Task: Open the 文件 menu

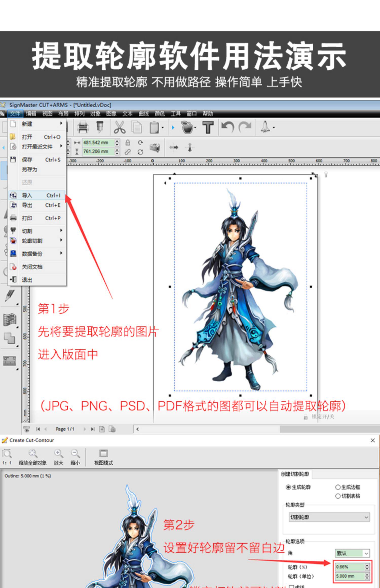Action: coord(15,114)
